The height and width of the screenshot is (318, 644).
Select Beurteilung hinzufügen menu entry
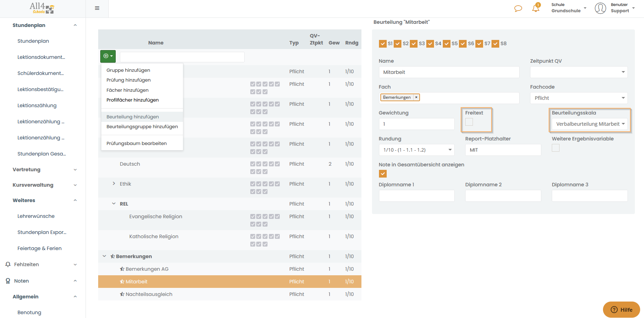pos(142,117)
